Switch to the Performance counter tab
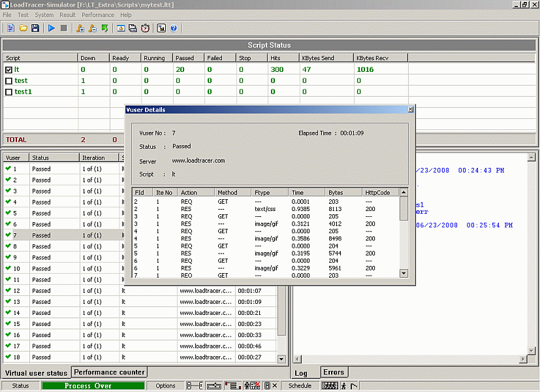 (x=109, y=372)
